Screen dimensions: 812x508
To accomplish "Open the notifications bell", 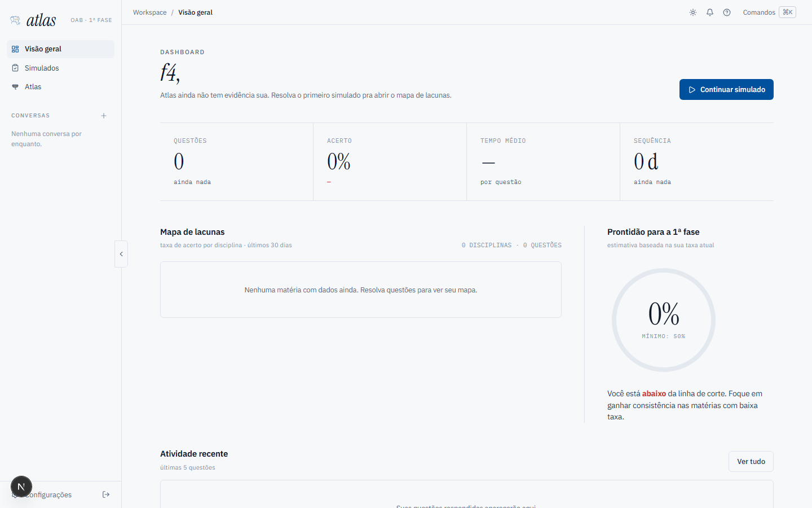I will pos(710,12).
